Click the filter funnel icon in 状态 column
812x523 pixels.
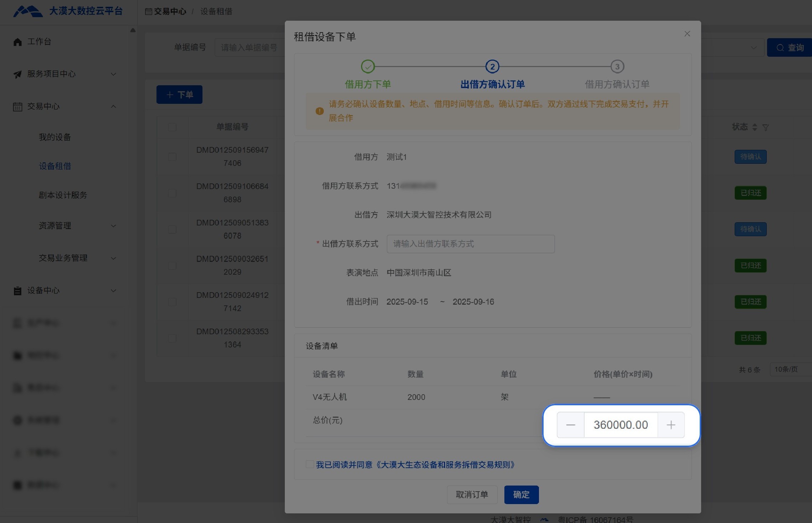[765, 127]
